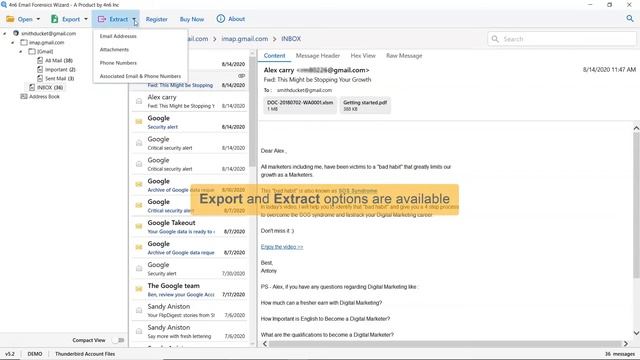This screenshot has width=640, height=360.
Task: Click the content pane scroll up arrow
Action: pos(636,128)
